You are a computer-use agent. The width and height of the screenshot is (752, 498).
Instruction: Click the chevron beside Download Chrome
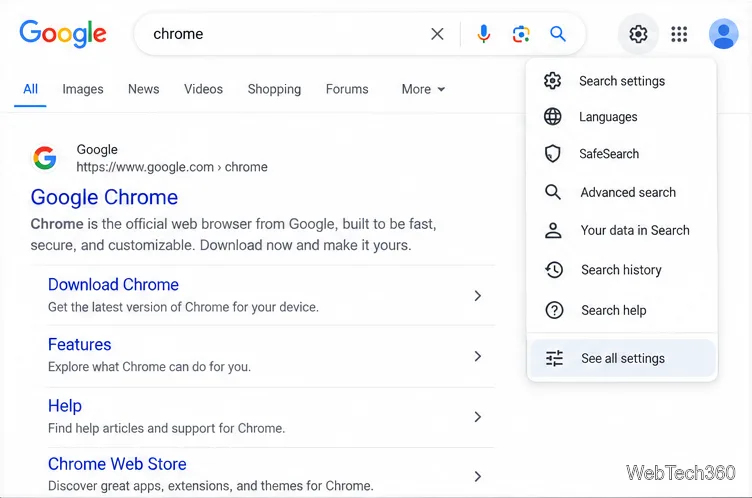(x=477, y=296)
